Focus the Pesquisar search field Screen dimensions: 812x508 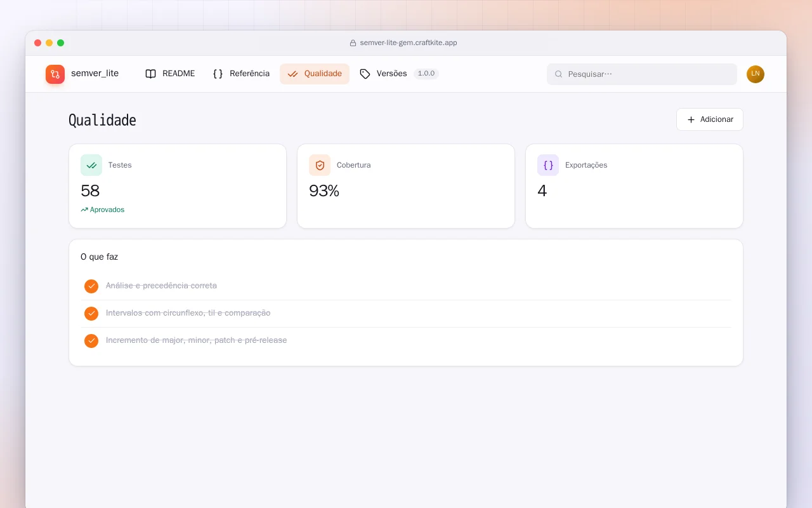(x=642, y=74)
